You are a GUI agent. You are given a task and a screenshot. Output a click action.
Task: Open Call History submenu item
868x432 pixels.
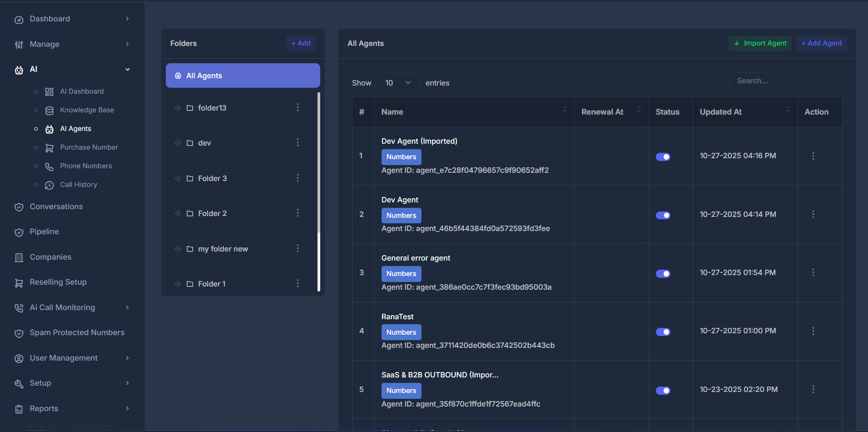[x=79, y=185]
